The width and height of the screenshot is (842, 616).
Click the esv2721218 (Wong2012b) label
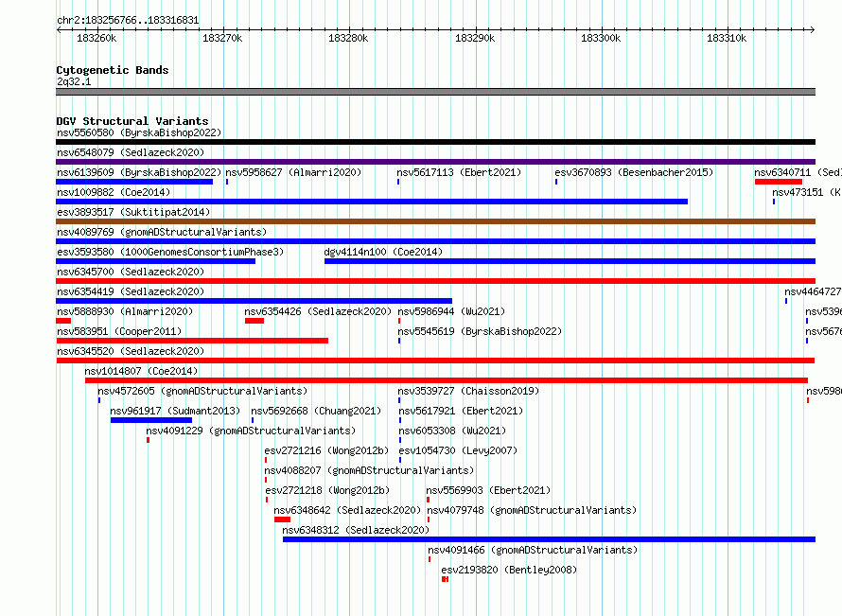tap(327, 490)
